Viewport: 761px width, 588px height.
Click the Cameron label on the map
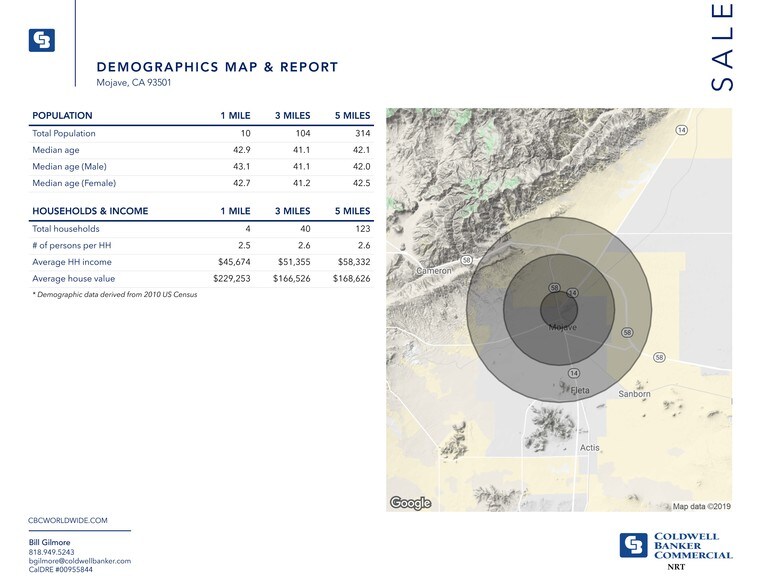pos(434,271)
